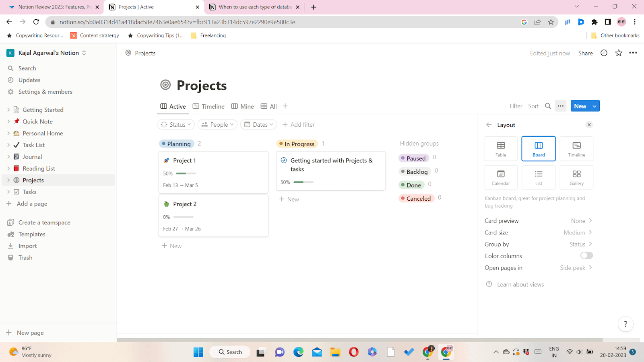Viewport: 644px width, 362px height.
Task: Open dropdown arrow beside New button
Action: coord(594,106)
